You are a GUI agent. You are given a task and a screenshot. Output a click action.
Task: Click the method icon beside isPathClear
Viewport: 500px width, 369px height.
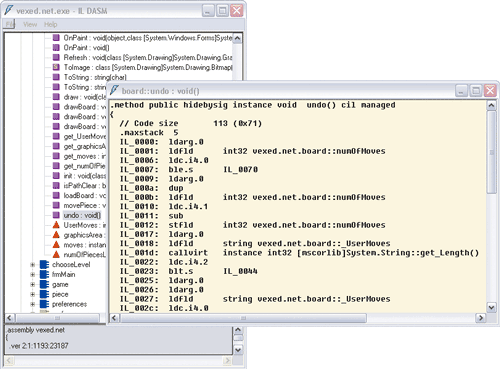coord(56,186)
